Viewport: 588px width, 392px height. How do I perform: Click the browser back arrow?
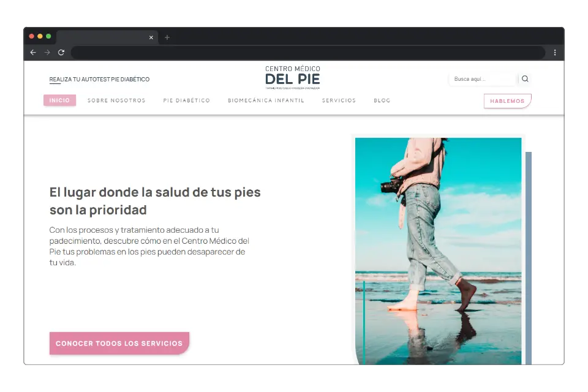pos(33,53)
